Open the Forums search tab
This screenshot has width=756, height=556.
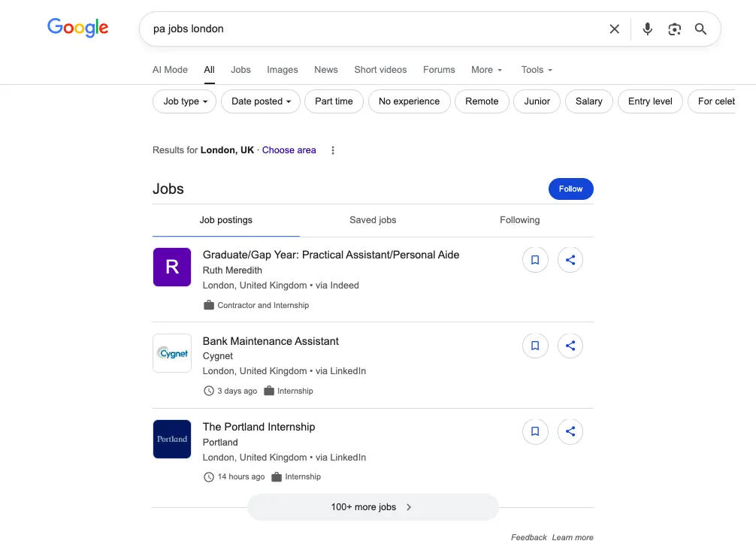click(439, 70)
